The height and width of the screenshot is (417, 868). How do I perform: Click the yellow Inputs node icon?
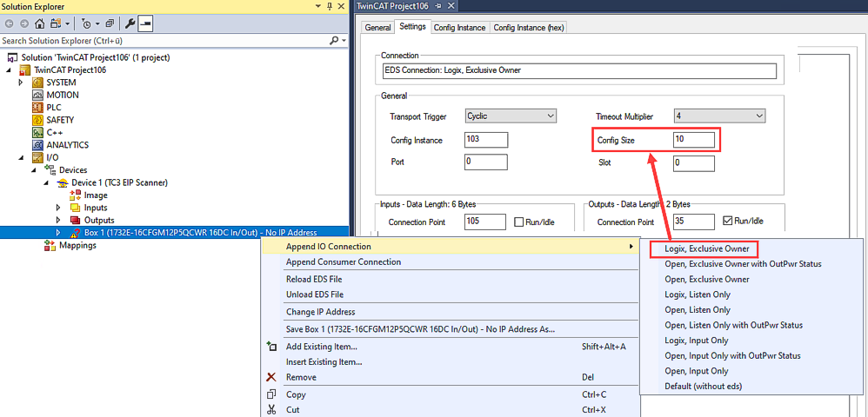click(76, 208)
